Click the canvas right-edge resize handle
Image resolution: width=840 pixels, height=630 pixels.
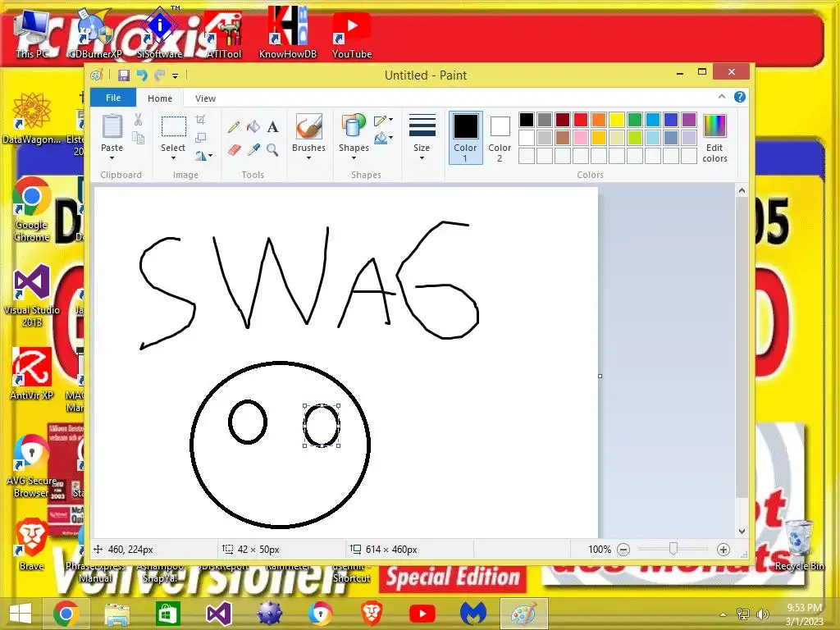600,376
